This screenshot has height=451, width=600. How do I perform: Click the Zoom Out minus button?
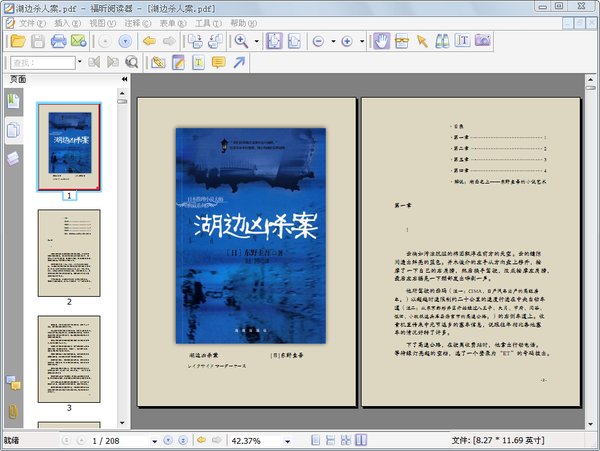point(317,41)
